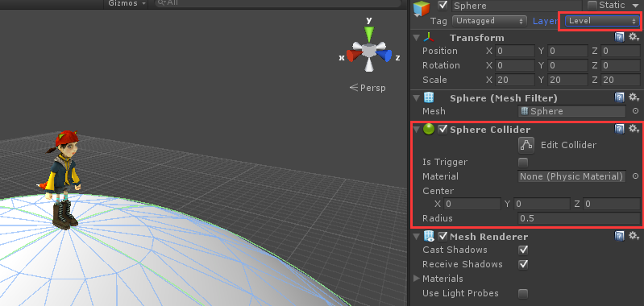Screen dimensions: 644x306
Task: Click the Layer label text
Action: coord(545,21)
